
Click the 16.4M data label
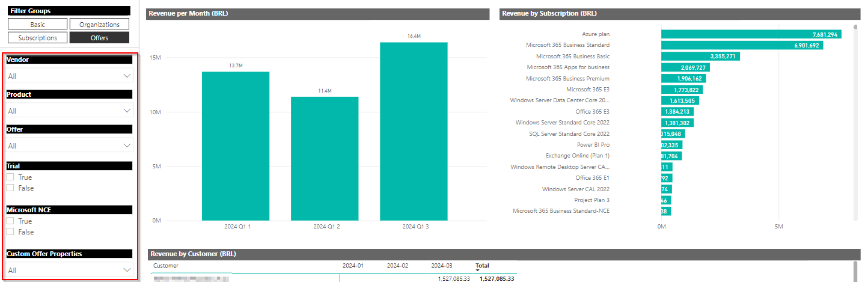coord(414,36)
